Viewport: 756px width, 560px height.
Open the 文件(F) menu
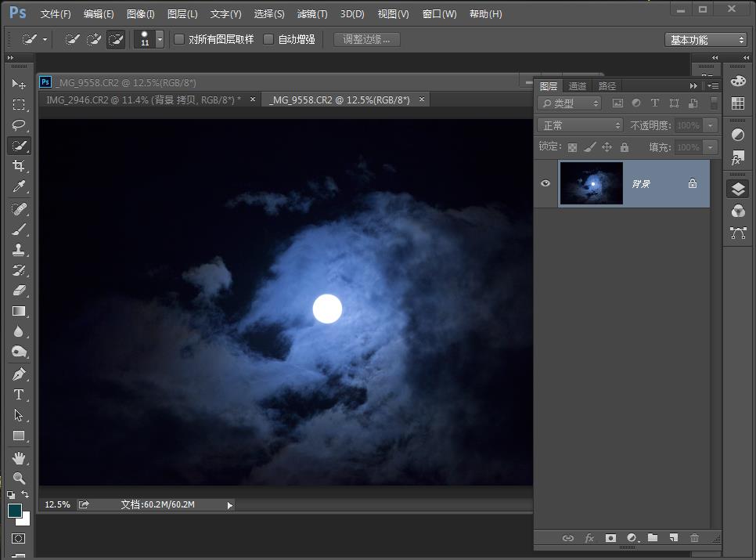[x=56, y=14]
